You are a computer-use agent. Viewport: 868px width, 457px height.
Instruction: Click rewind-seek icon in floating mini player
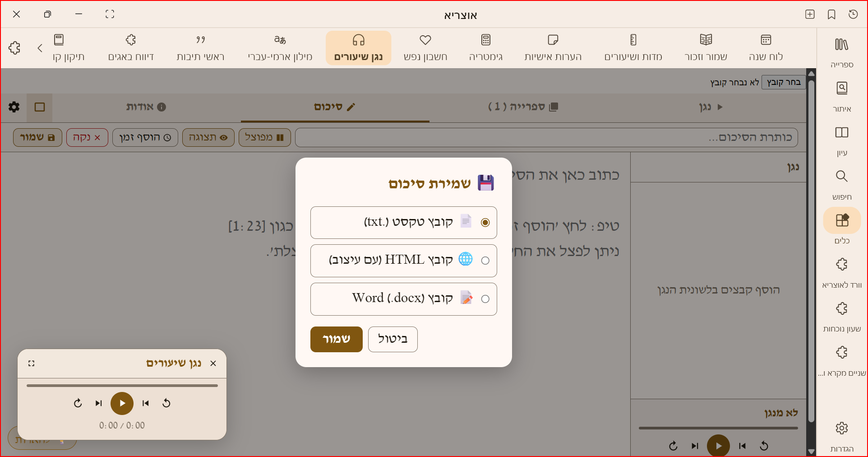(166, 403)
